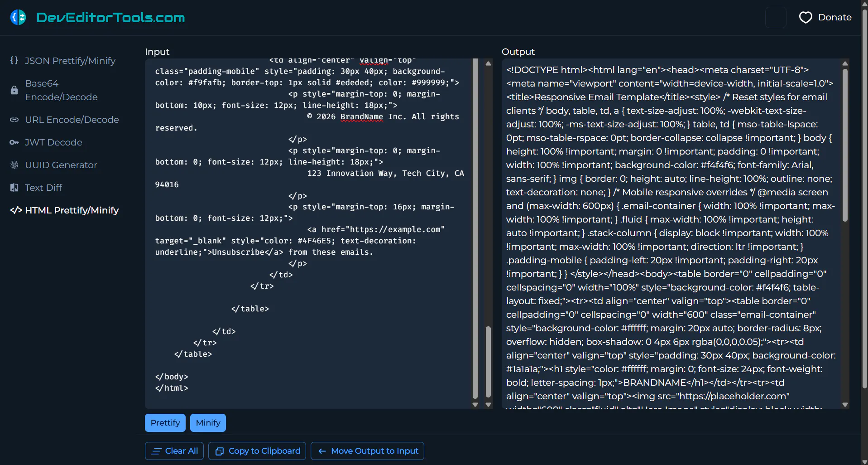Click the left-arrow icon on Move Output
The height and width of the screenshot is (465, 868).
pos(322,451)
